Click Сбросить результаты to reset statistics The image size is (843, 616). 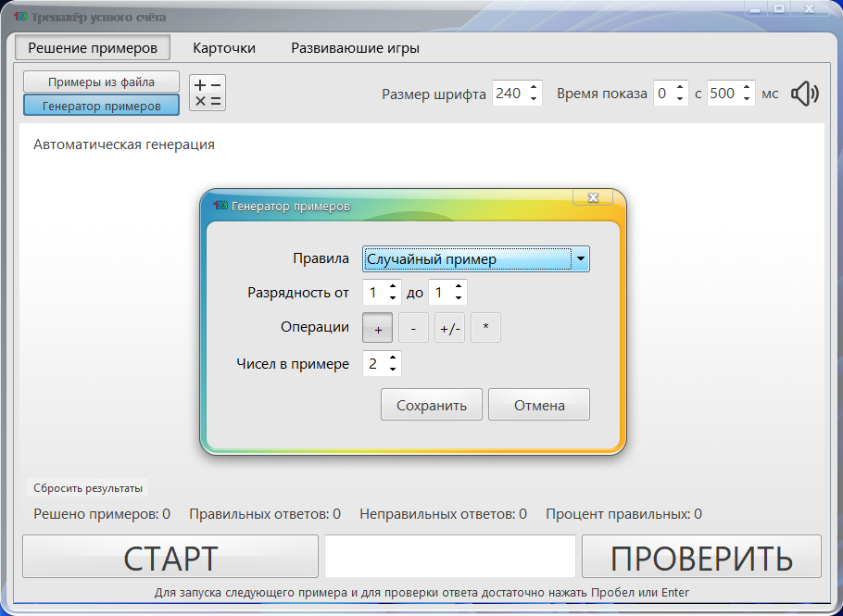click(x=88, y=486)
